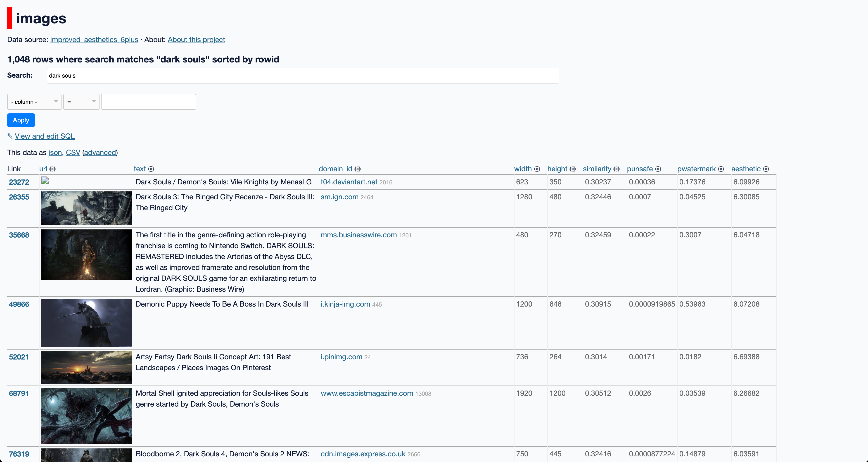
Task: Click the empty filter value input
Action: [x=148, y=102]
